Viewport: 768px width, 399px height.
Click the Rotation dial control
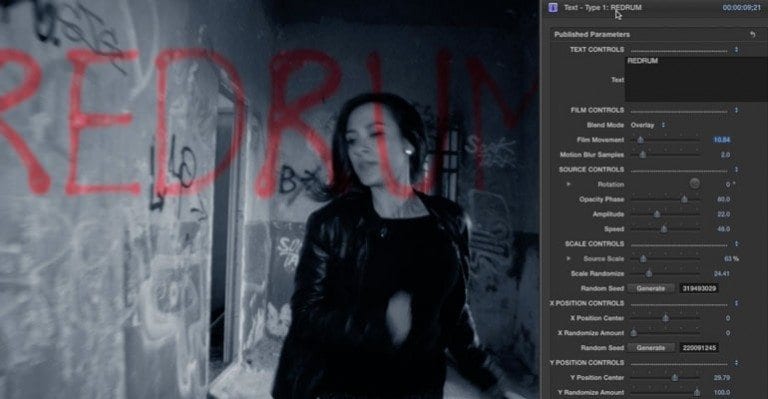click(x=695, y=184)
